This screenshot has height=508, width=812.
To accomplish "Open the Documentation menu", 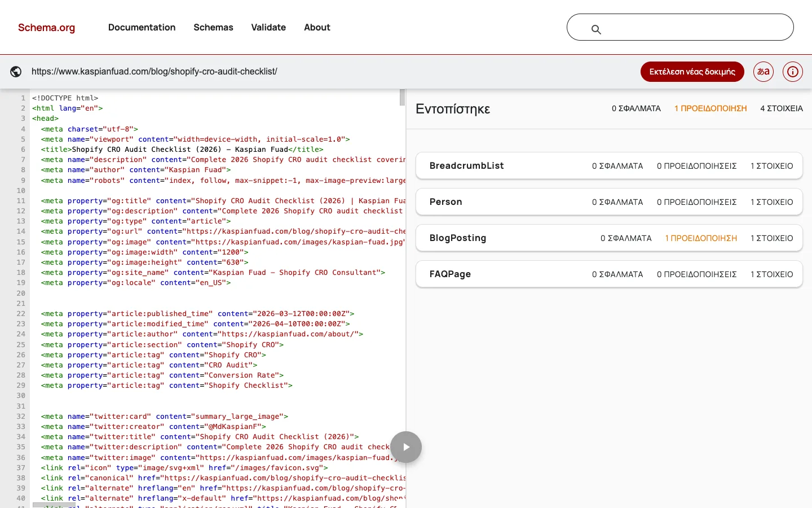I will (142, 27).
